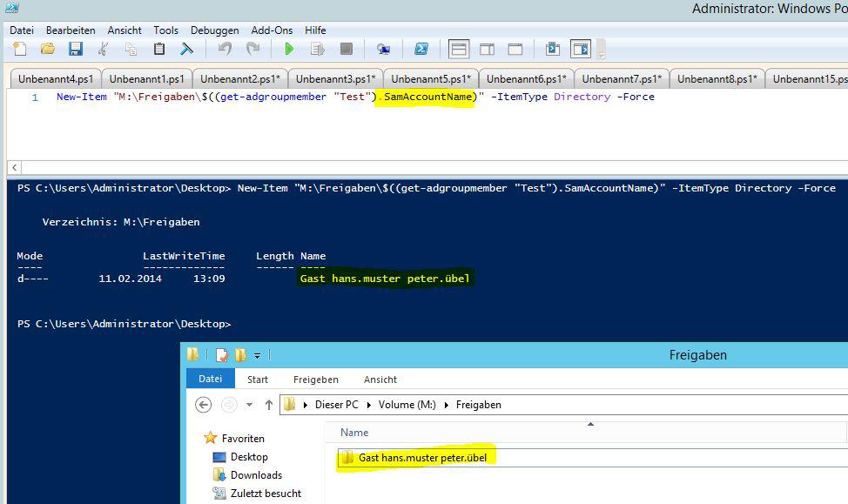Open the Datei tab in the Freigaben Explorer

(x=211, y=379)
